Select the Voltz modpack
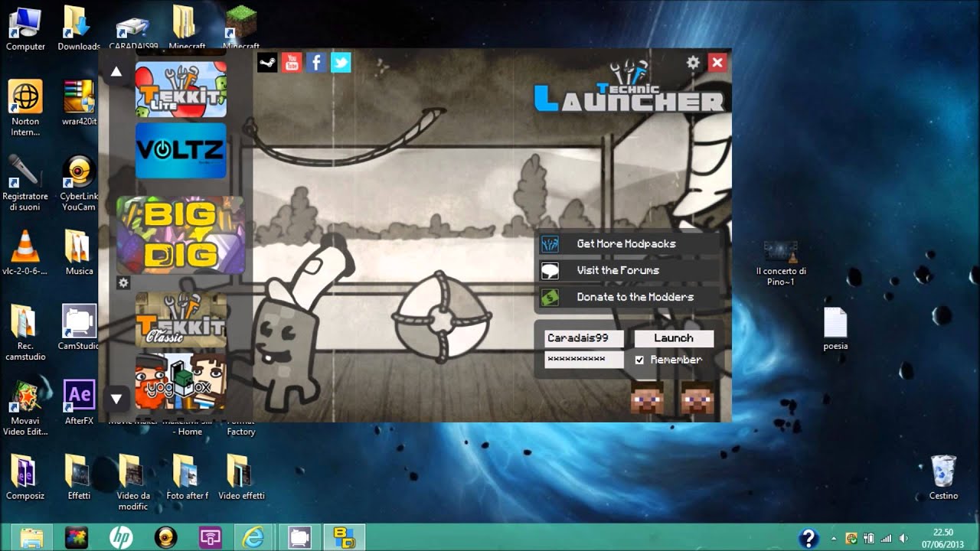The height and width of the screenshot is (551, 980). pyautogui.click(x=181, y=150)
